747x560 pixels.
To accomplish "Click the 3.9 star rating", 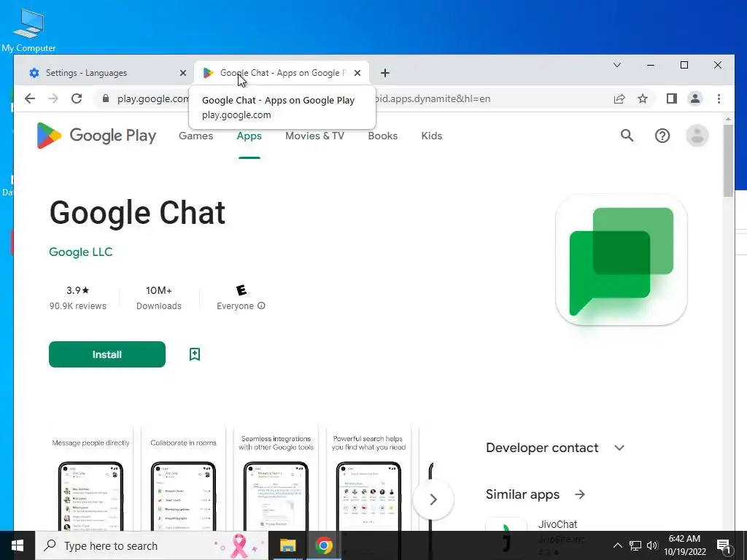I will click(77, 290).
